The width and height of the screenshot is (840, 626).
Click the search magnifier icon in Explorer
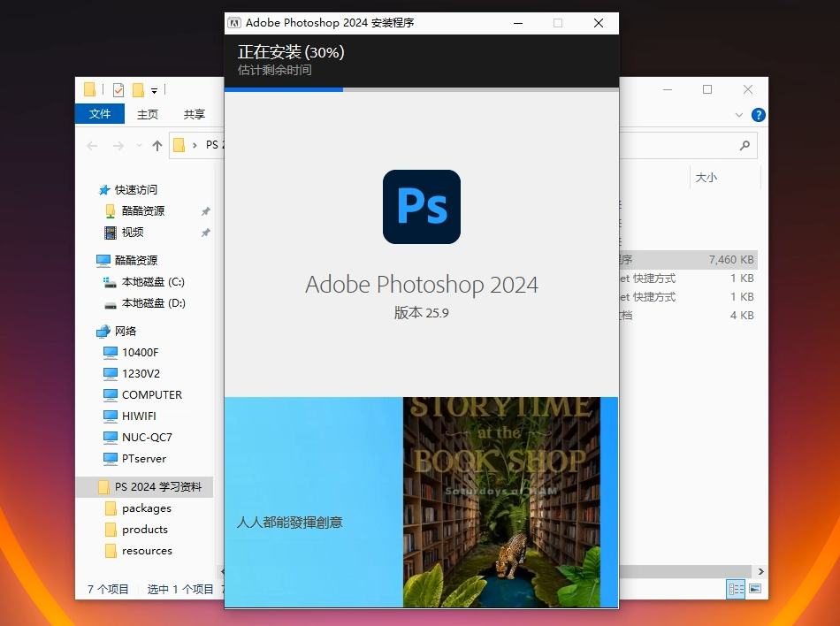tap(745, 146)
